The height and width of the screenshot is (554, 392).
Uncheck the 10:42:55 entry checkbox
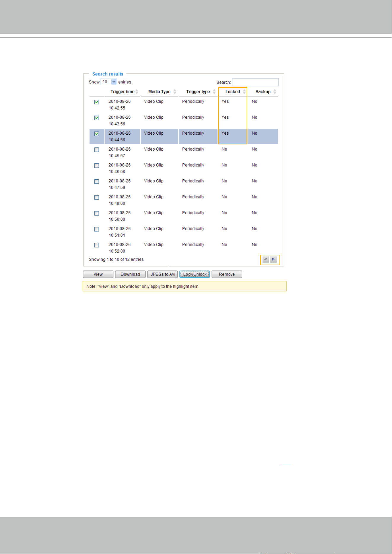[97, 102]
